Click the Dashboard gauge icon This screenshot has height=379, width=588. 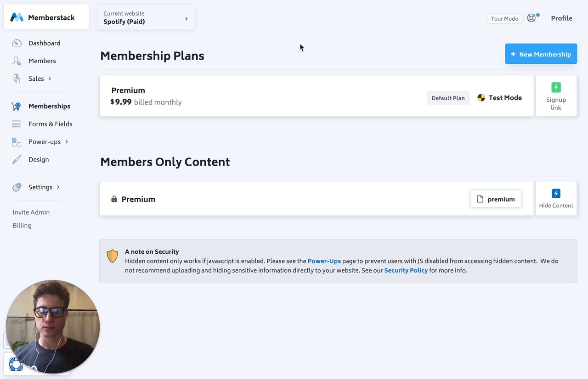pyautogui.click(x=17, y=43)
